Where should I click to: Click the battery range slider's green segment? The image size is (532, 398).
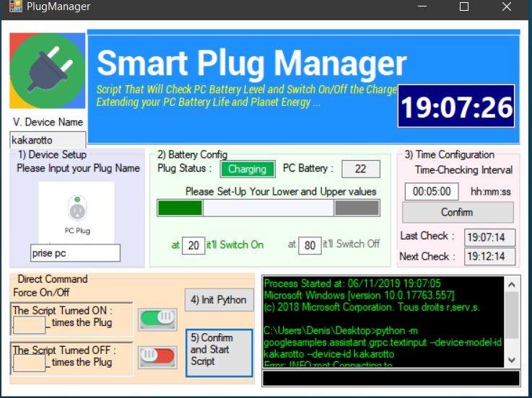[x=180, y=208]
